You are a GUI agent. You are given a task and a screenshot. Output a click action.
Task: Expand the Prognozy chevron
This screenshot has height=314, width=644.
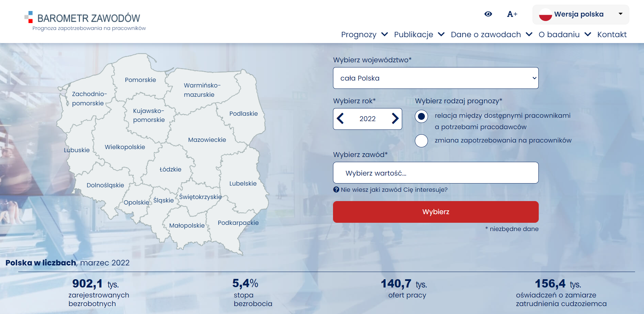384,34
